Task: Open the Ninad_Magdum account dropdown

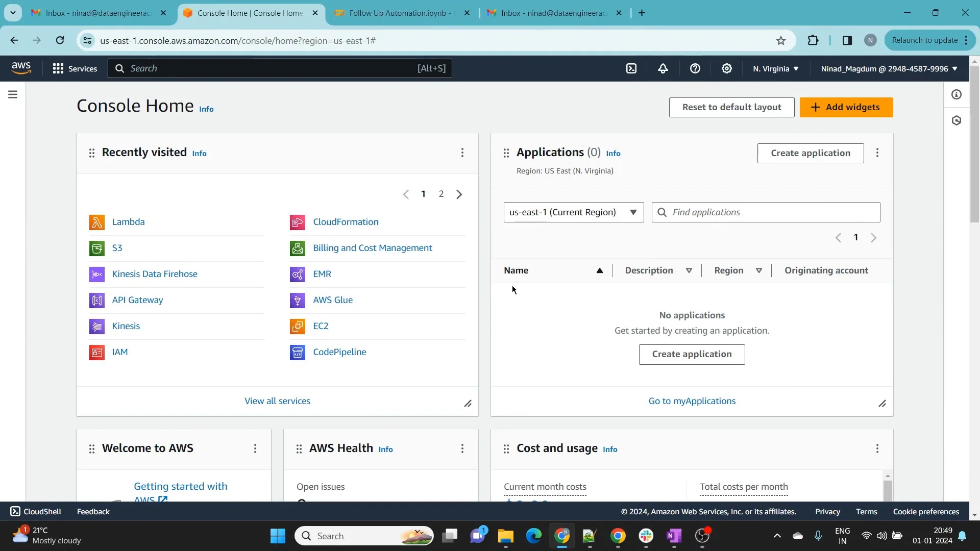Action: pyautogui.click(x=889, y=68)
